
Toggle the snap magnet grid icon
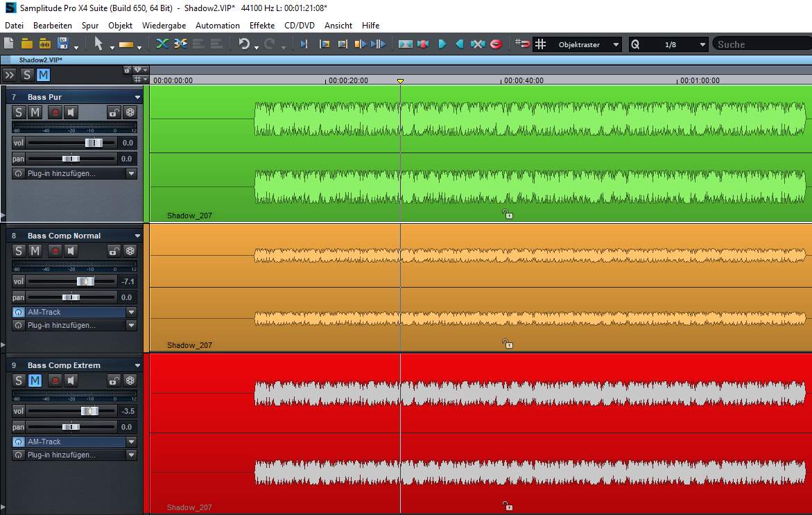click(523, 44)
